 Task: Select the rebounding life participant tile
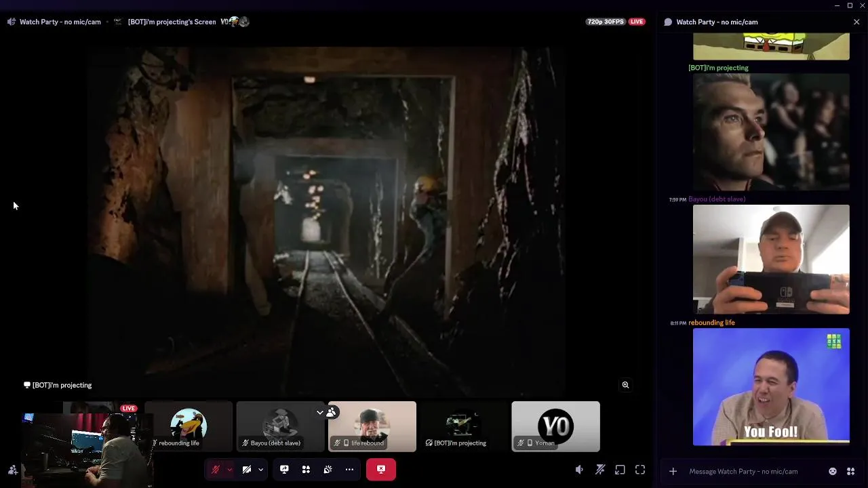pos(189,426)
